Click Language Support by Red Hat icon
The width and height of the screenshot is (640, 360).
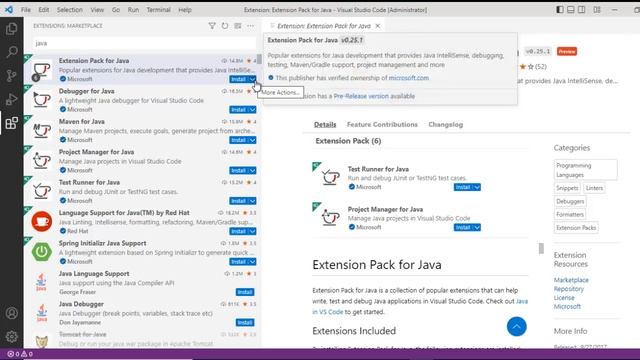[42, 221]
